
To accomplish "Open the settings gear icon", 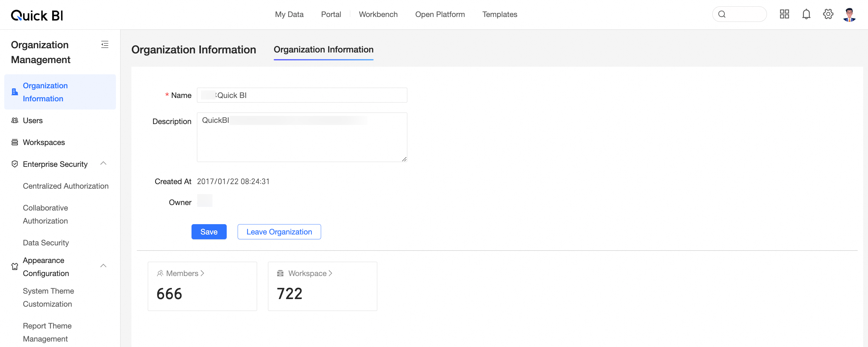I will (828, 14).
